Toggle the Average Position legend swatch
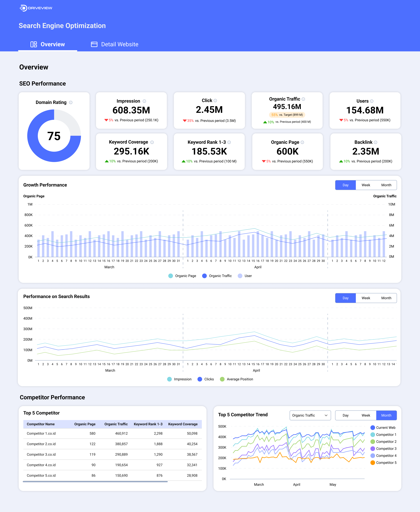The image size is (420, 512). (222, 379)
